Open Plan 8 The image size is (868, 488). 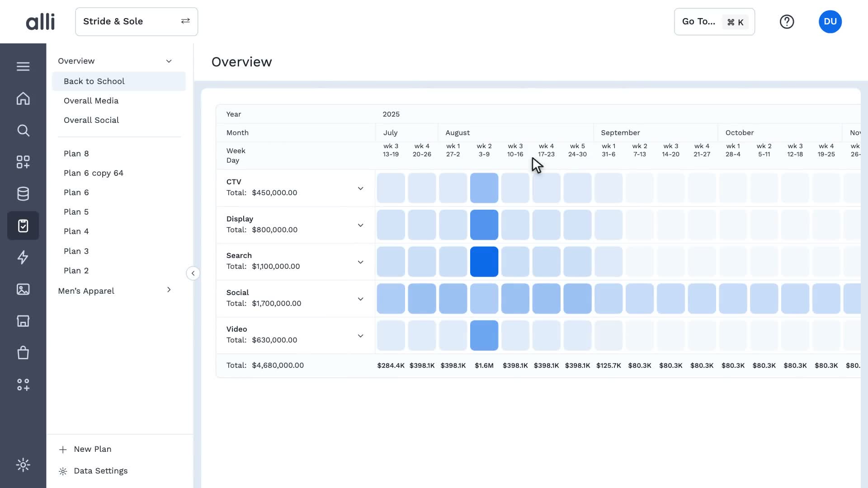pos(76,154)
